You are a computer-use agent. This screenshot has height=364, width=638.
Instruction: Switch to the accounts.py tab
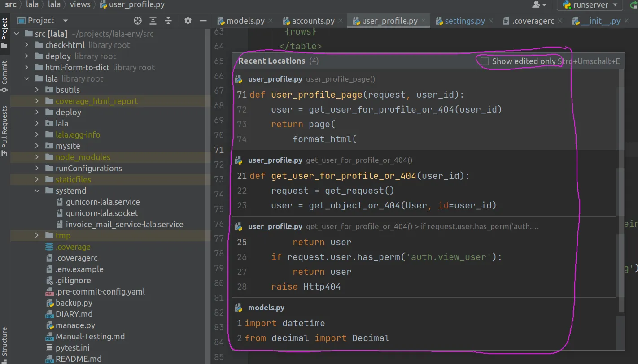tap(313, 21)
